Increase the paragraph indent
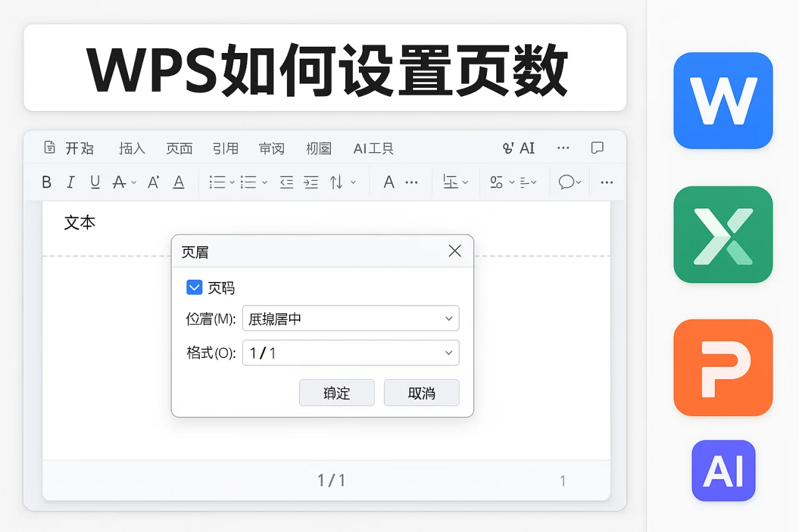This screenshot has height=532, width=799. 311,181
